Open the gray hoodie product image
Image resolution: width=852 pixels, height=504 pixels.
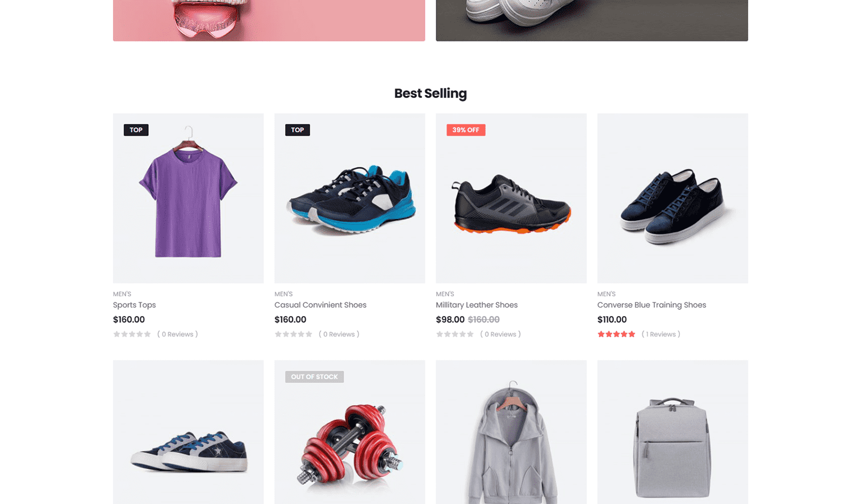point(511,432)
